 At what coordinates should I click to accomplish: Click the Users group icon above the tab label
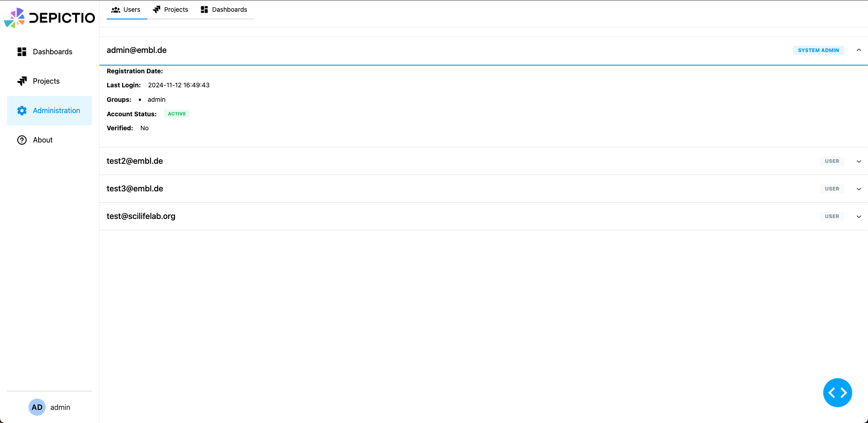[x=114, y=9]
